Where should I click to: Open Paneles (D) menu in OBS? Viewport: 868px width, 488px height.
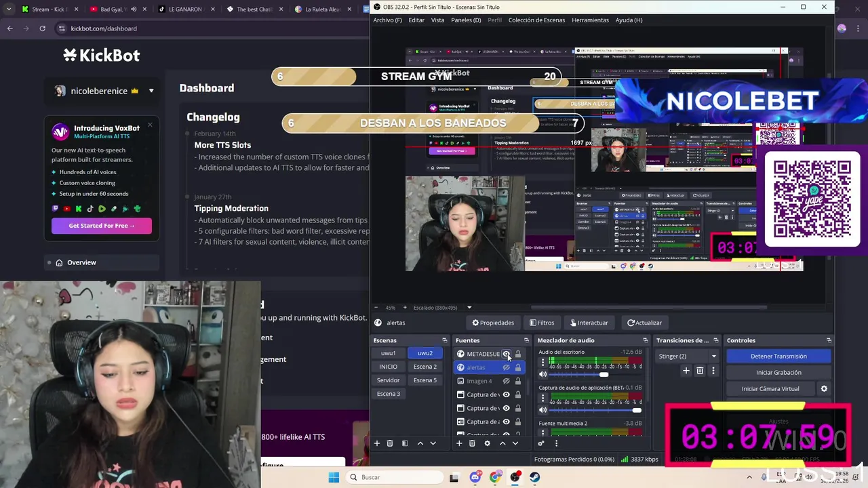point(466,20)
